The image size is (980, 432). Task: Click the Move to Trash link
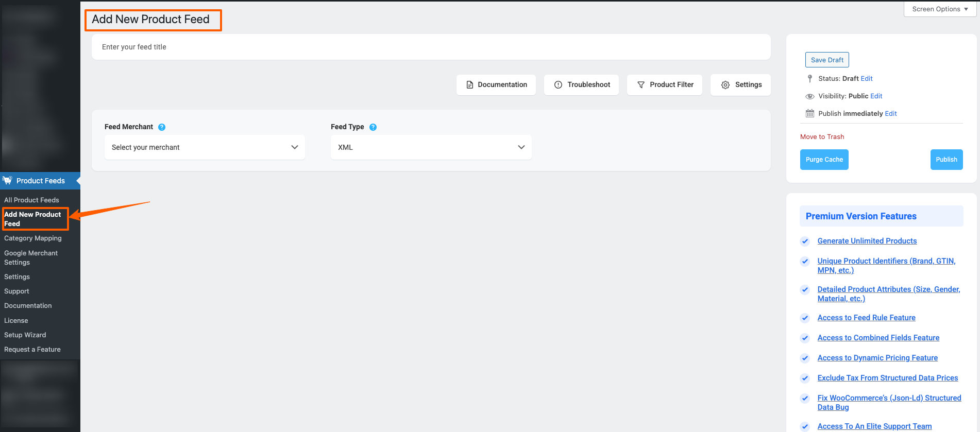(822, 137)
